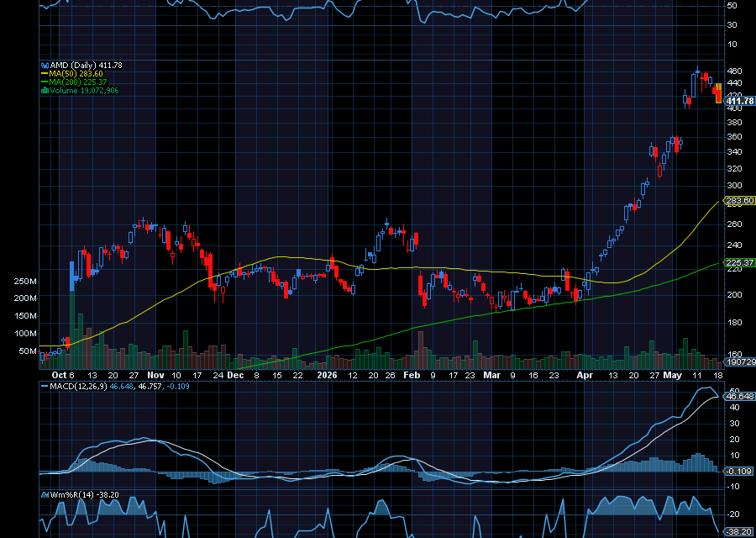Click the 200 price axis label
Viewport: 756px width, 538px height.
734,295
